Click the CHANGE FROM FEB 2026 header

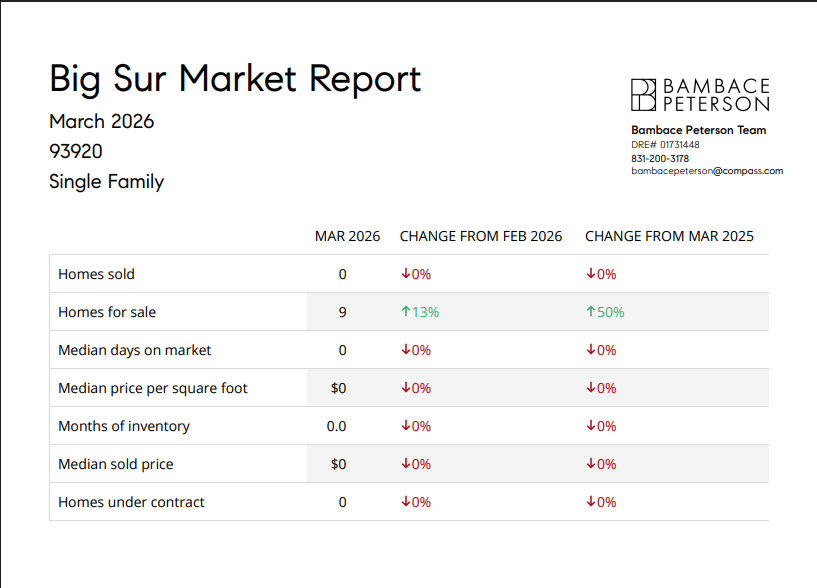pyautogui.click(x=481, y=237)
